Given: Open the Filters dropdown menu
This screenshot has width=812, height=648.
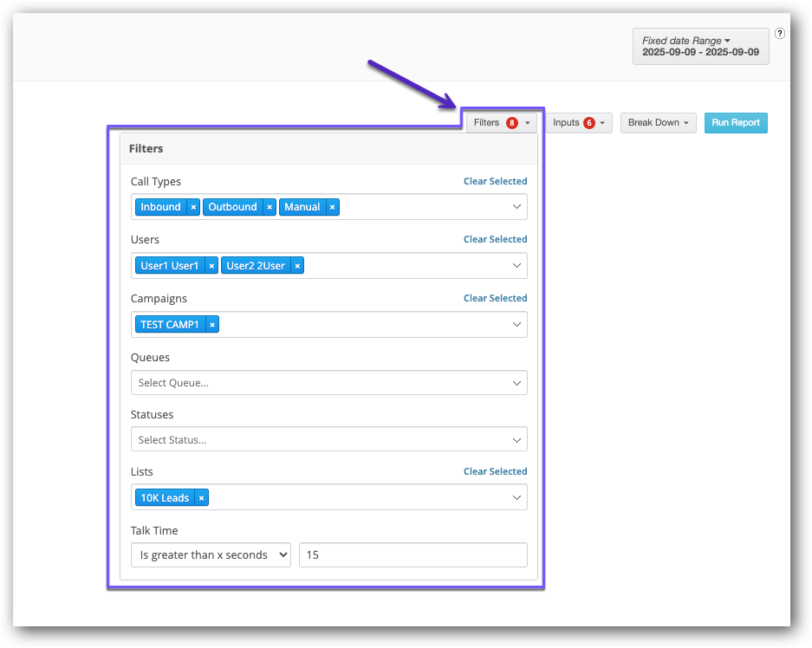Looking at the screenshot, I should [x=501, y=123].
